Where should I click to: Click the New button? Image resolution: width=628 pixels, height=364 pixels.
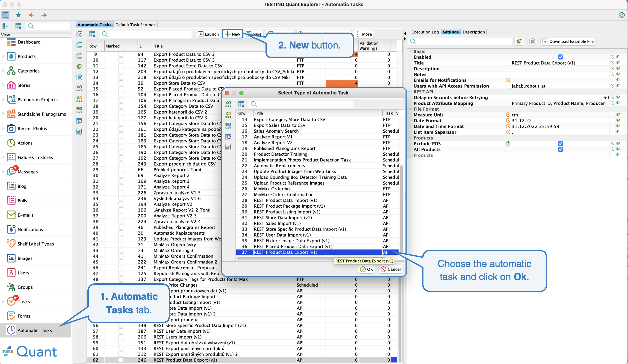tap(232, 34)
